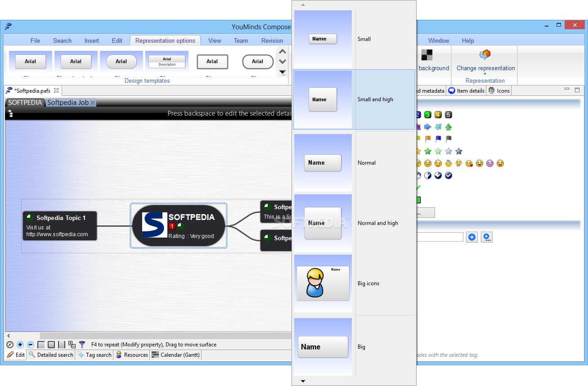
Task: Click the blue plus add button
Action: [471, 237]
